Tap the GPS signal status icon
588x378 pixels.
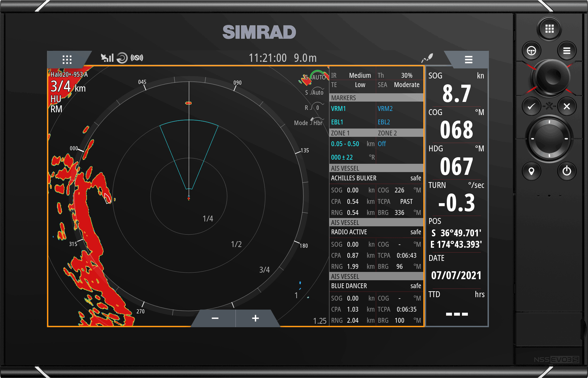107,58
